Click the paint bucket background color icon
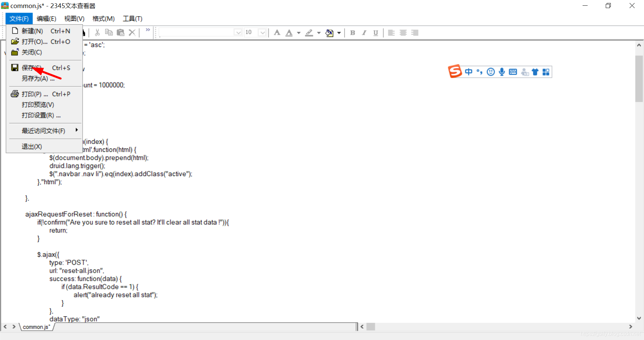This screenshot has width=644, height=340. click(x=330, y=33)
